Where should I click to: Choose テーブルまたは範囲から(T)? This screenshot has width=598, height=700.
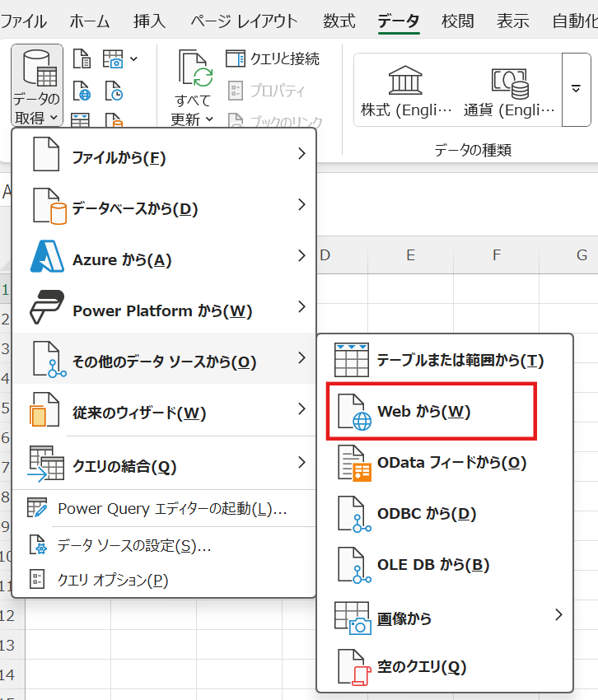445,360
